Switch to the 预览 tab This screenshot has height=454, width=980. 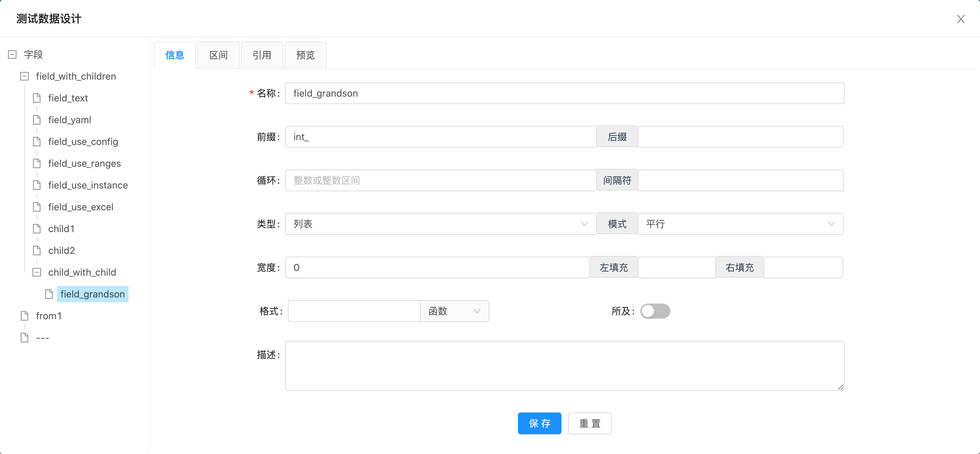[x=305, y=55]
